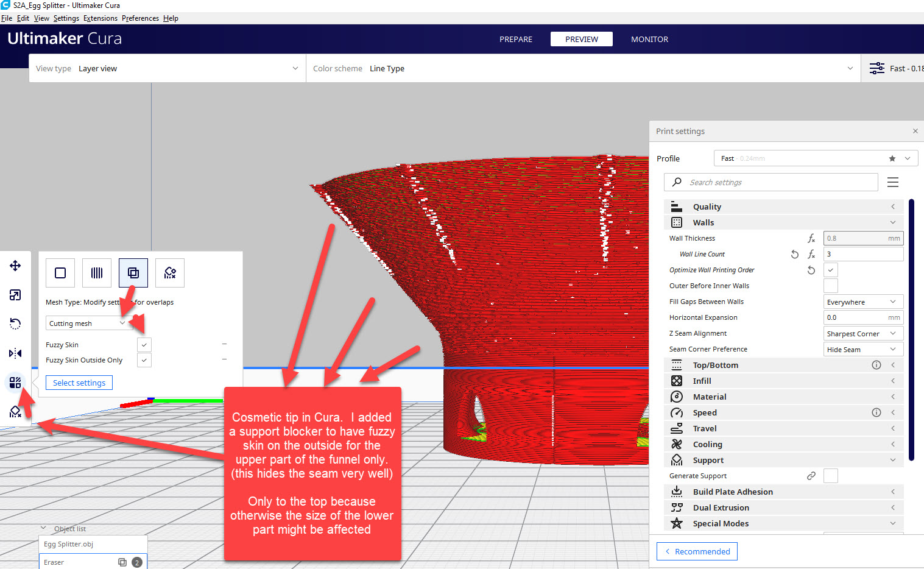Collapse the Object list panel
The height and width of the screenshot is (569, 924).
(63, 528)
